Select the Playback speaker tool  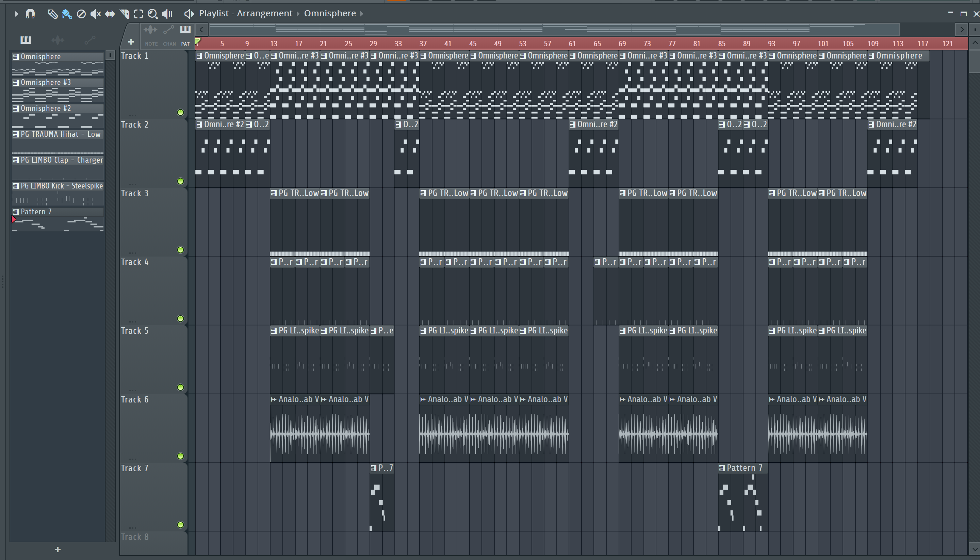tap(167, 14)
